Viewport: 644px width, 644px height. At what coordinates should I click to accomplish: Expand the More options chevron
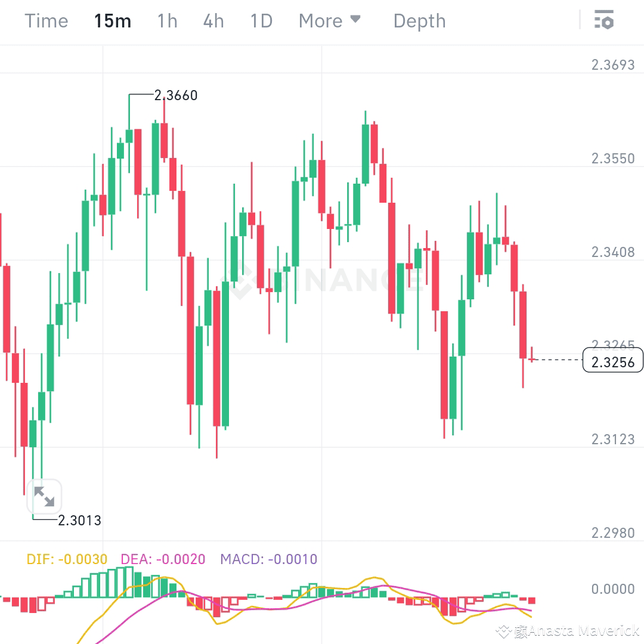[x=356, y=20]
